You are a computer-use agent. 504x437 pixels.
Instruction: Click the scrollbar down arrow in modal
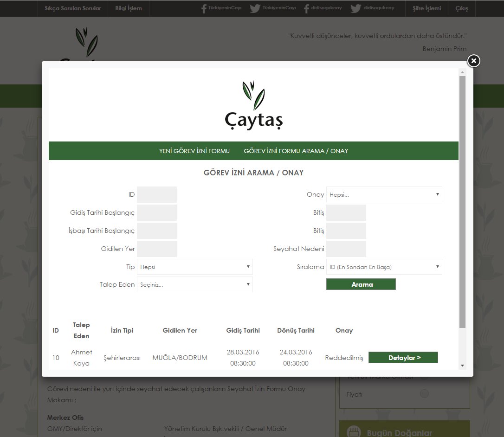(462, 366)
